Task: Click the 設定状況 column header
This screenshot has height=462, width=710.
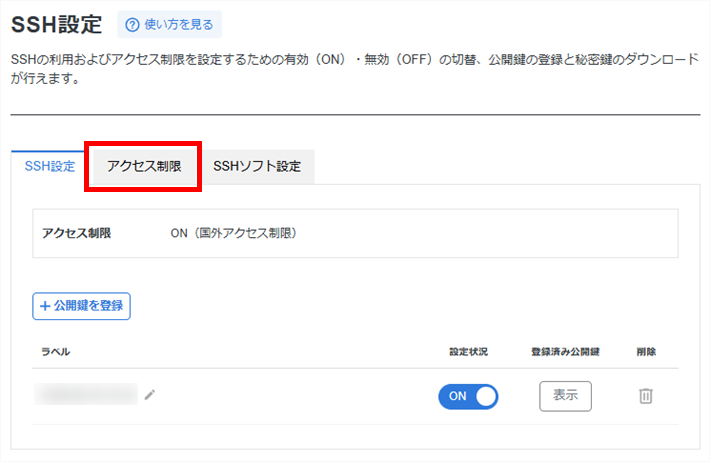Action: point(468,352)
